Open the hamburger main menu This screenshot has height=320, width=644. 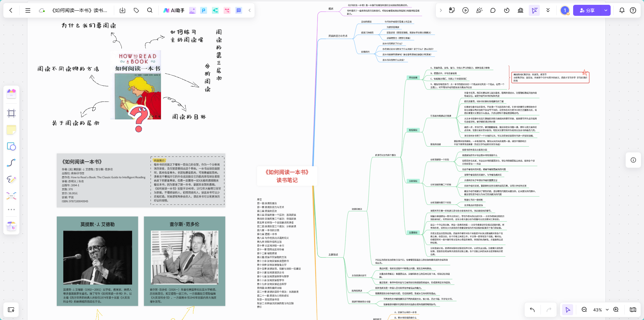pos(28,10)
